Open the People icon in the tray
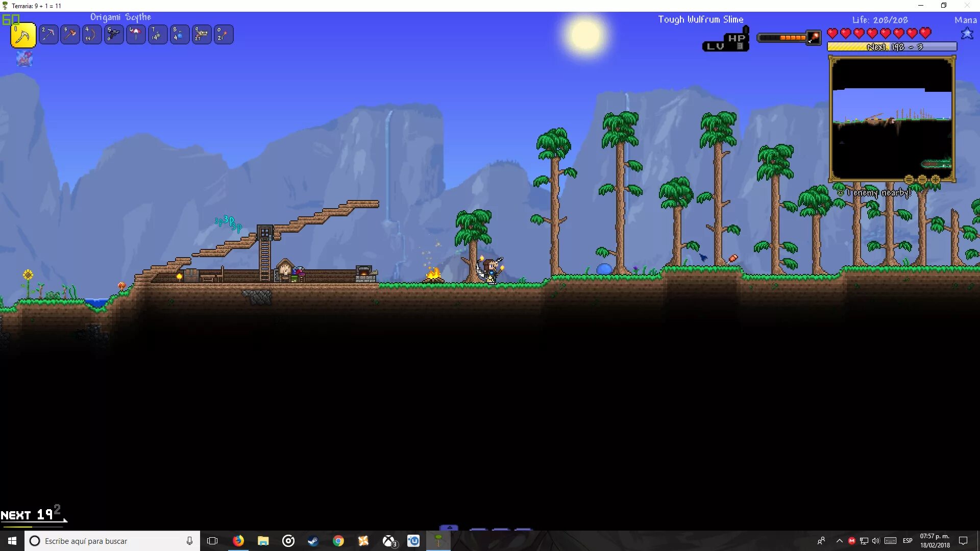This screenshot has height=551, width=980. tap(821, 541)
